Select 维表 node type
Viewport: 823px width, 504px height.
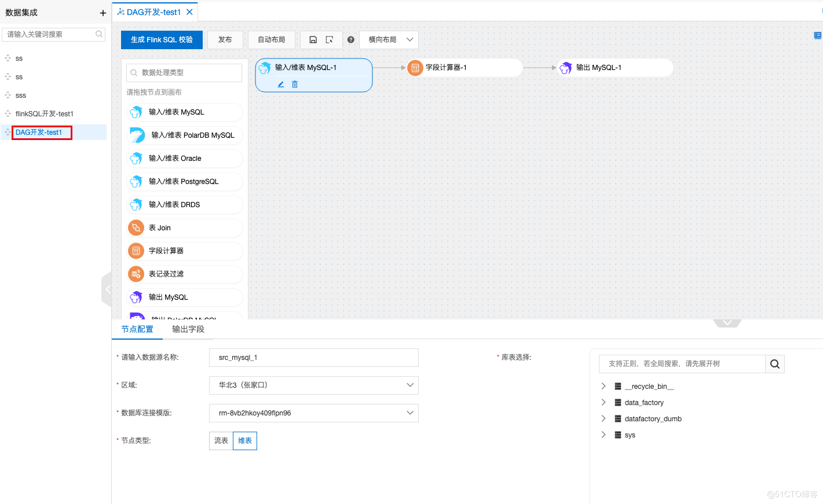pyautogui.click(x=245, y=441)
